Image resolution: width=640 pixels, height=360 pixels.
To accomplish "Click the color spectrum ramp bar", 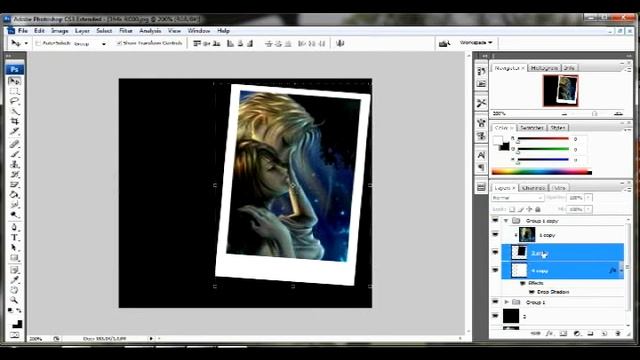I will pyautogui.click(x=542, y=172).
